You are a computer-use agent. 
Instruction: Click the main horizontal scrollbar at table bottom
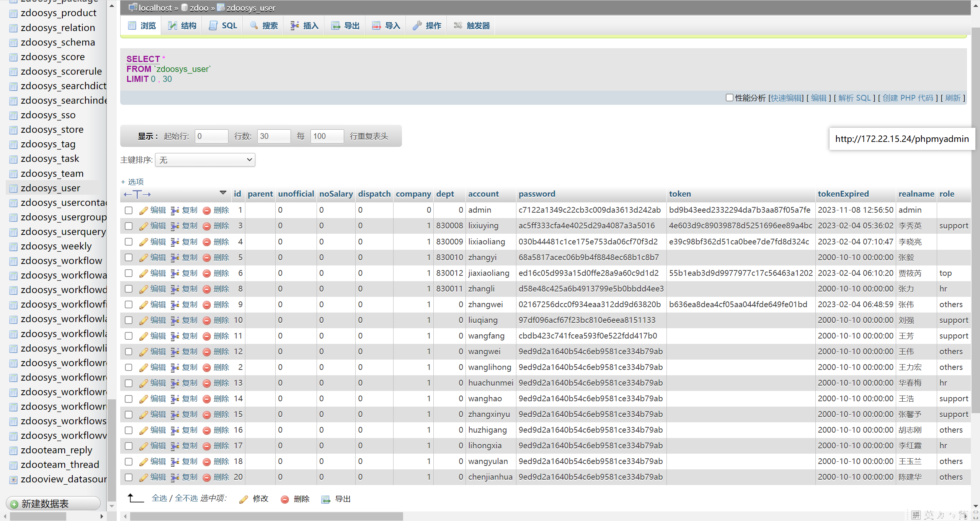(x=266, y=517)
